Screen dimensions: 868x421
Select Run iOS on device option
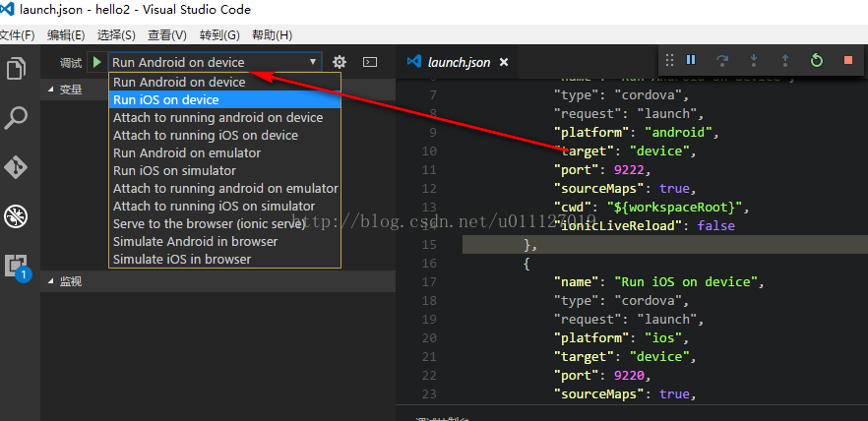tap(224, 99)
